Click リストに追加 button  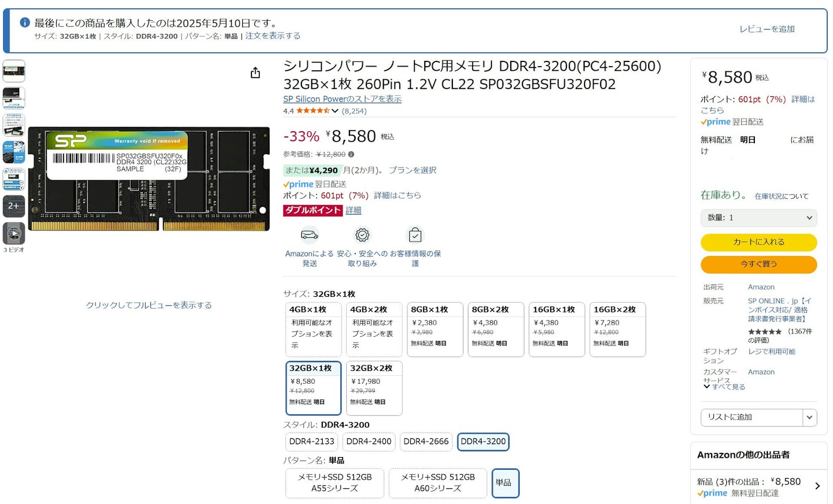[x=752, y=417]
